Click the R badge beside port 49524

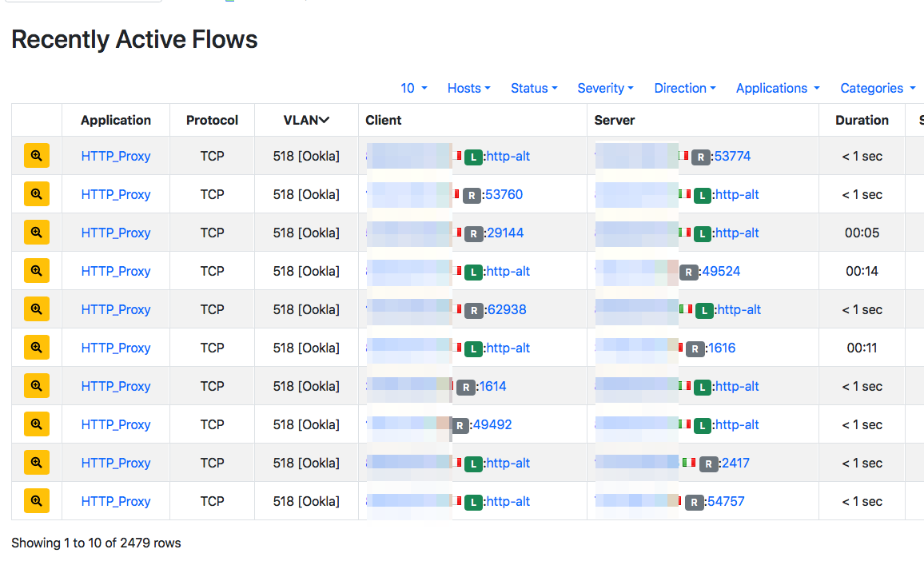pos(688,272)
